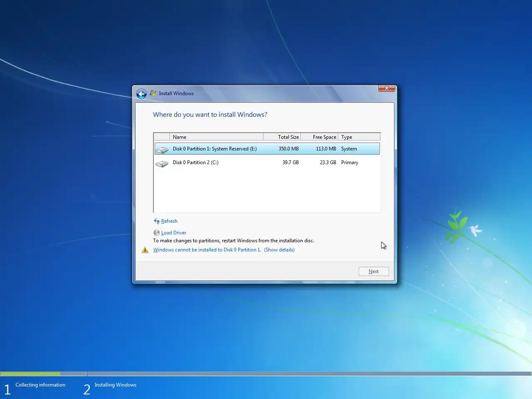Click 'Collecting information' step label

pyautogui.click(x=40, y=385)
